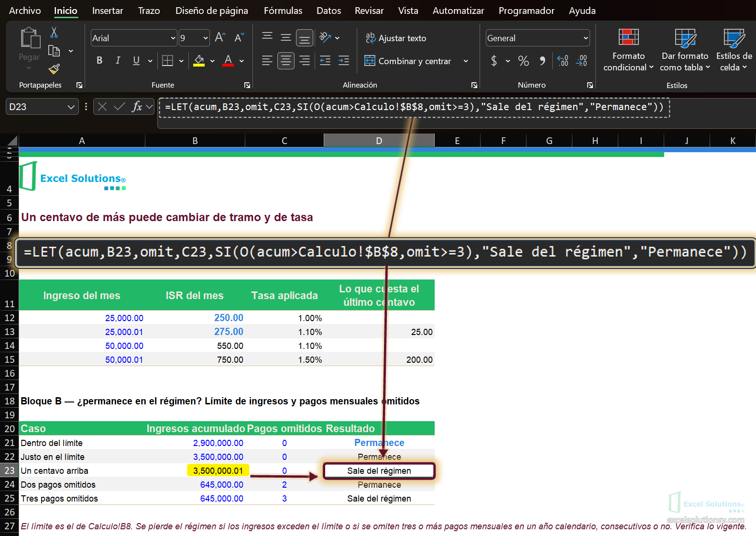
Task: Switch to Diseño de página tab
Action: 212,11
